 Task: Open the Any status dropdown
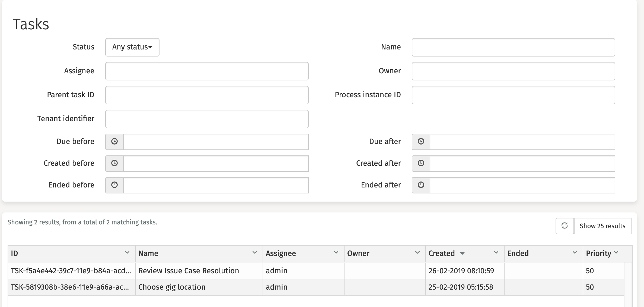click(132, 47)
